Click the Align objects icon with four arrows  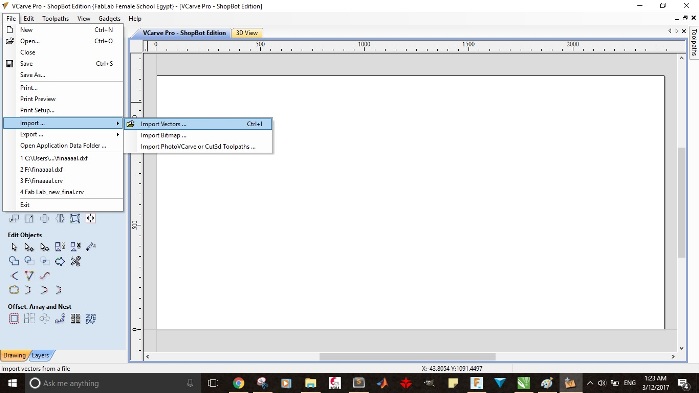click(91, 218)
